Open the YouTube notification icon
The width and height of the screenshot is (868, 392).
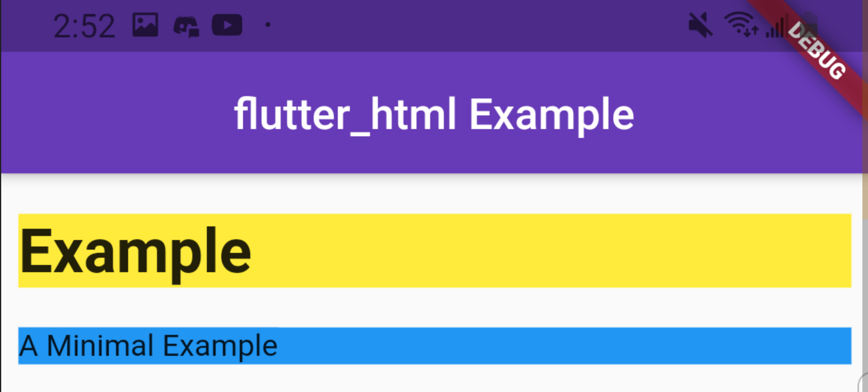point(227,25)
